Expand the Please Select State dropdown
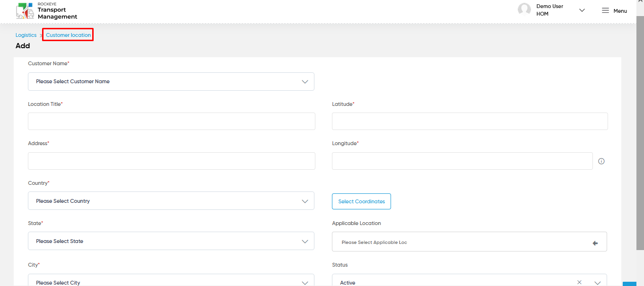Viewport: 644px width, 286px height. (x=171, y=241)
